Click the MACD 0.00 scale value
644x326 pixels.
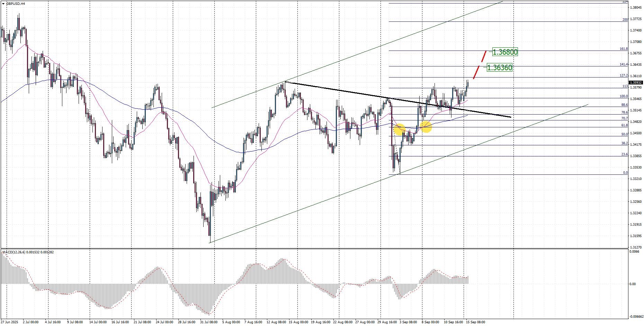632,284
